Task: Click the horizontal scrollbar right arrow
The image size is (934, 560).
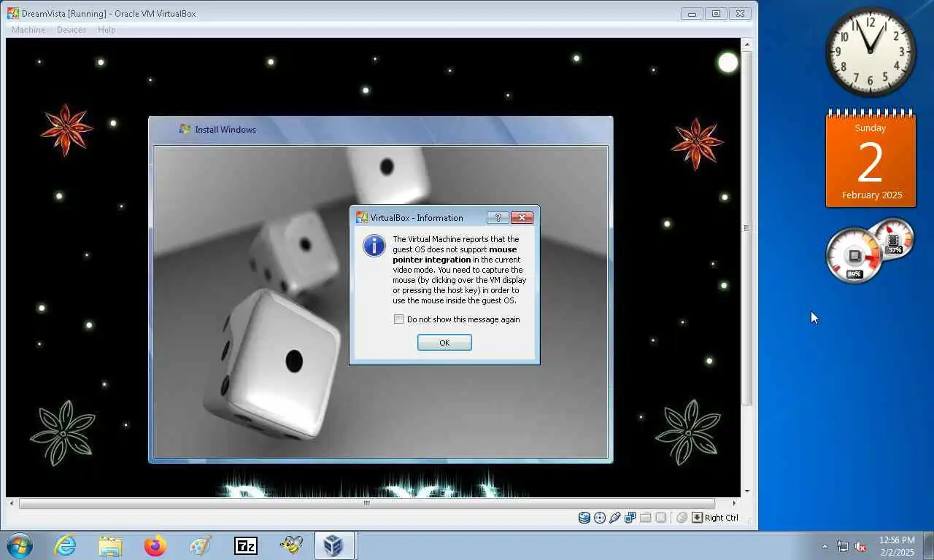Action: tap(734, 503)
